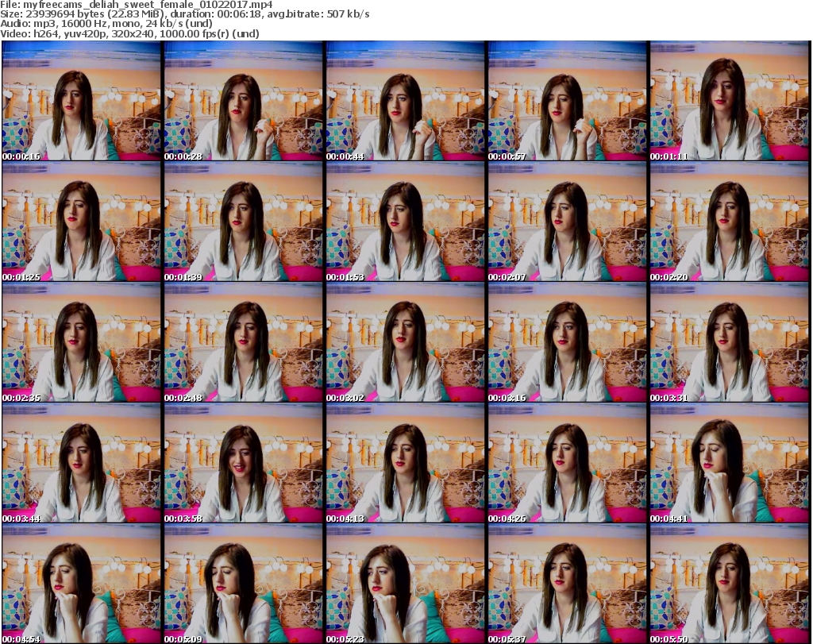This screenshot has height=644, width=813.
Task: Select the thumbnail timestamped 00:01:25
Action: [82, 222]
